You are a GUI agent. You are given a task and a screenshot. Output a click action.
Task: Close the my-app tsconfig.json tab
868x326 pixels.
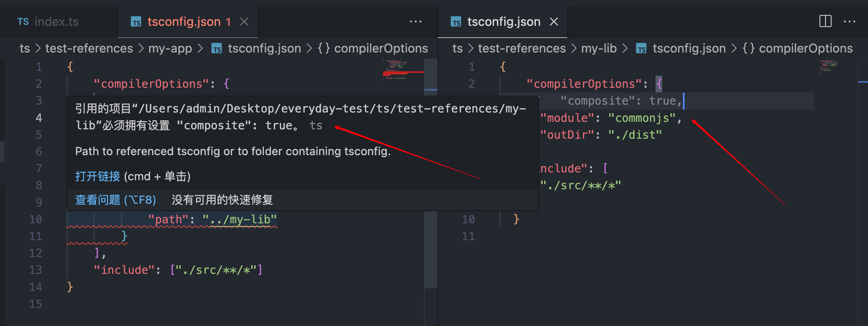244,22
